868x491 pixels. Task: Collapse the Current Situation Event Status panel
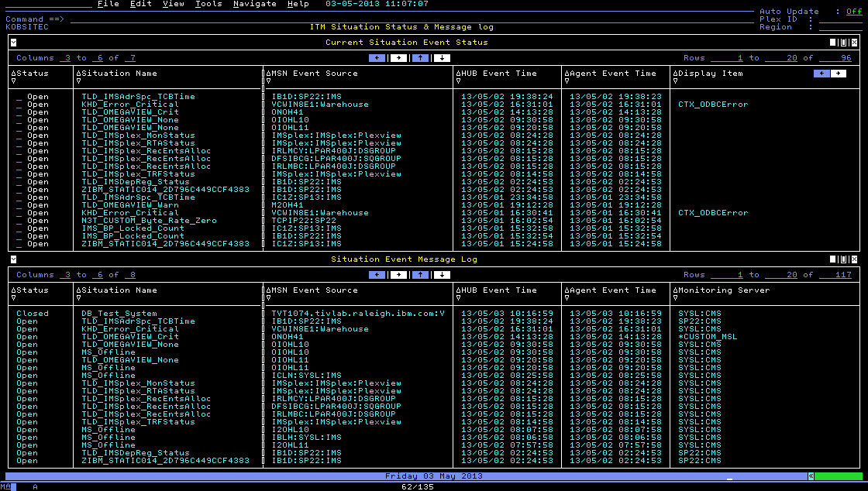tap(13, 43)
